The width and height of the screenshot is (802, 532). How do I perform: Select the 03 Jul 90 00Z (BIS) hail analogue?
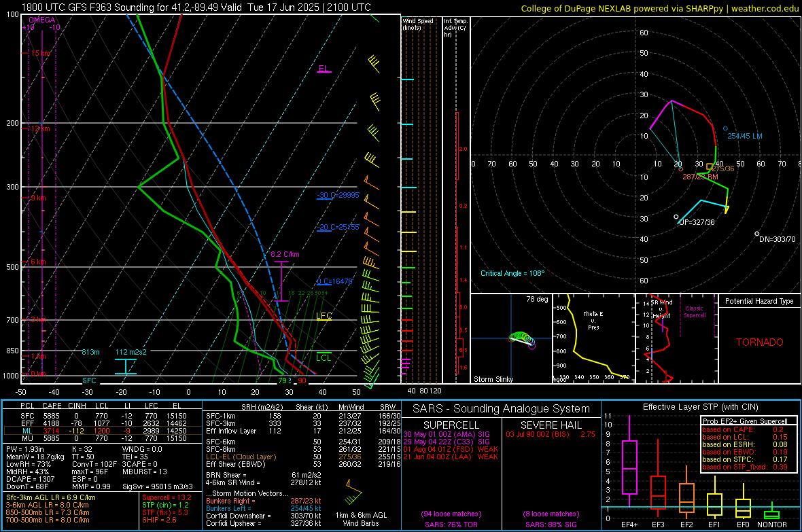(551, 434)
